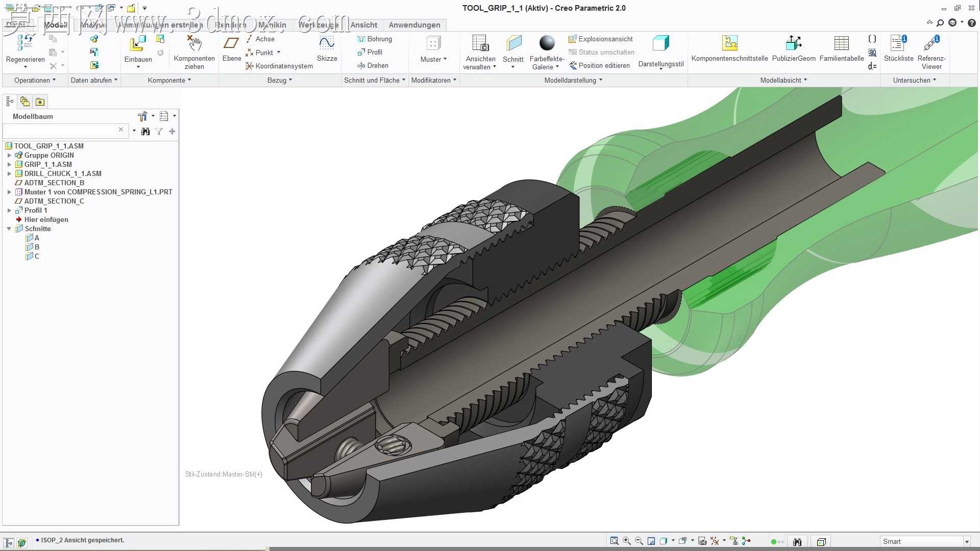
Task: Click the Koordinatensystem tool
Action: (x=279, y=66)
